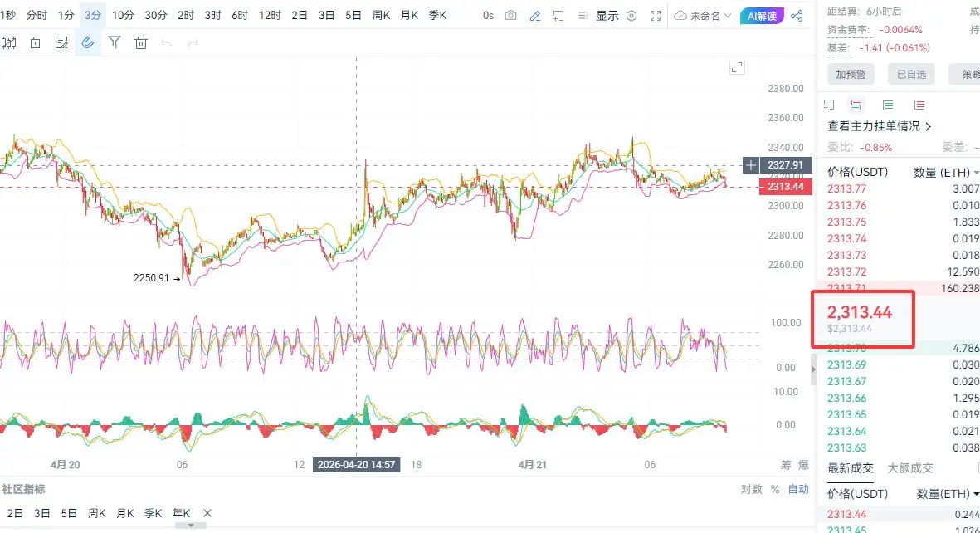Select the 3分 interval

92,15
